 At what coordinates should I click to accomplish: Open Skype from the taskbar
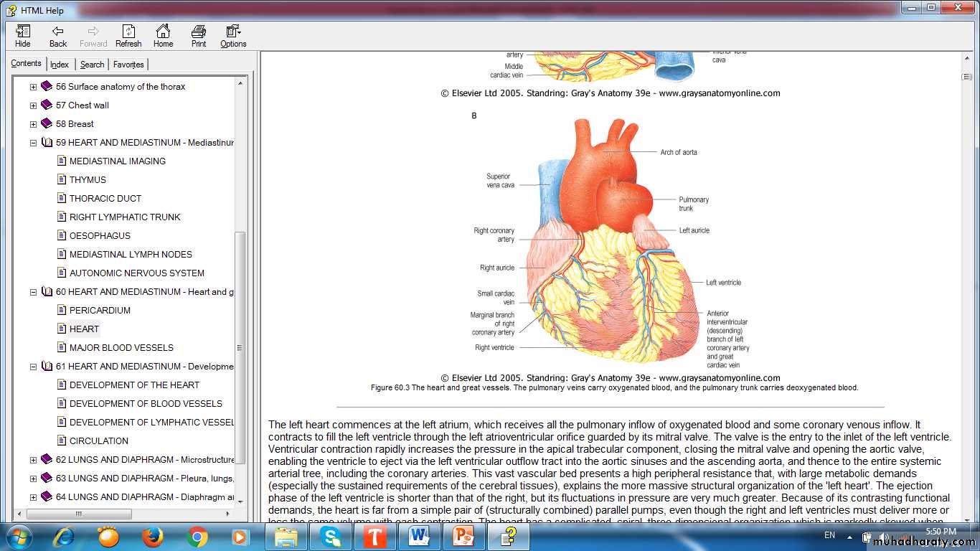tap(331, 536)
